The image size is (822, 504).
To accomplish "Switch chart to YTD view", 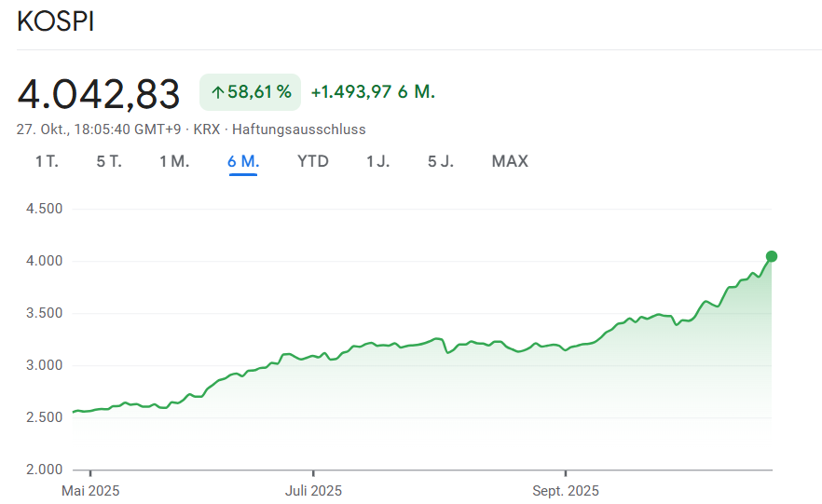I will tap(313, 161).
